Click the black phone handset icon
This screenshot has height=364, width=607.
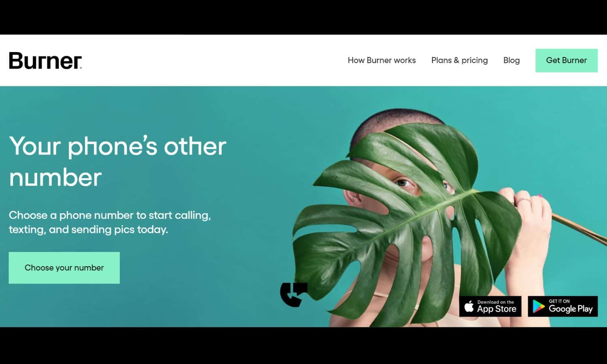point(294,294)
